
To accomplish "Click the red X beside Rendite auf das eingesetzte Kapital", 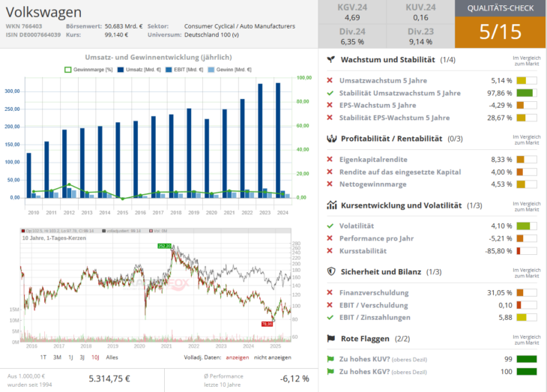I will [x=330, y=172].
